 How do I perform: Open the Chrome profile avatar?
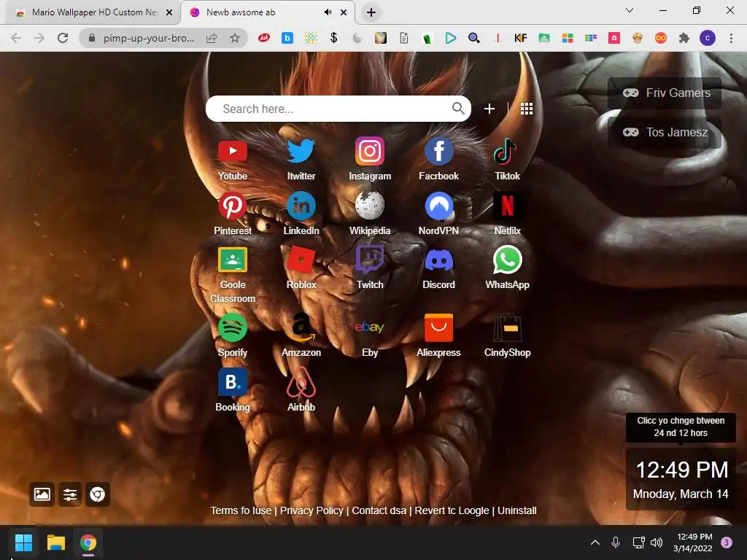pyautogui.click(x=708, y=38)
